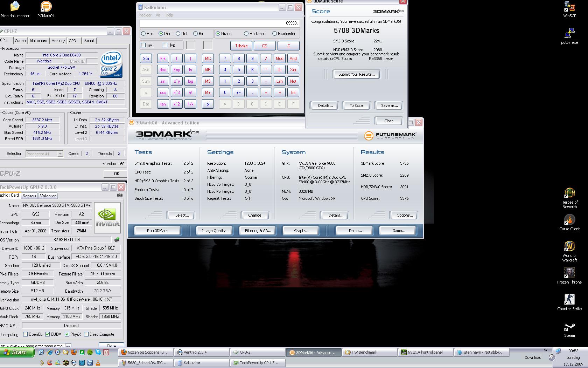Launch Skype from quick launch bar
This screenshot has height=368, width=588.
[98, 352]
